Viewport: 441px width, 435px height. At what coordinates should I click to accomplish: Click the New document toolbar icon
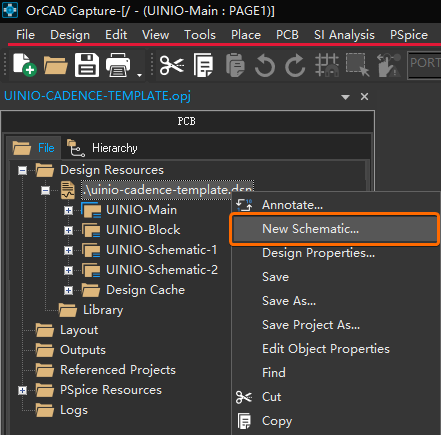pyautogui.click(x=24, y=65)
